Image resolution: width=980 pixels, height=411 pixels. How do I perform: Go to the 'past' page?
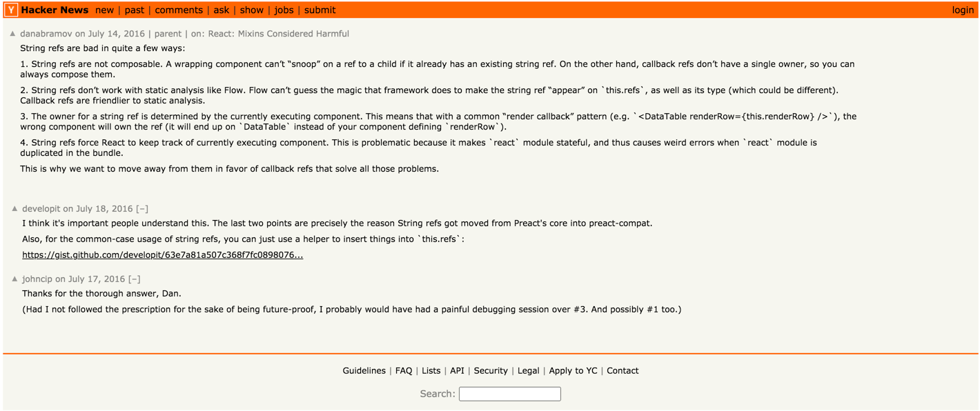[x=135, y=10]
